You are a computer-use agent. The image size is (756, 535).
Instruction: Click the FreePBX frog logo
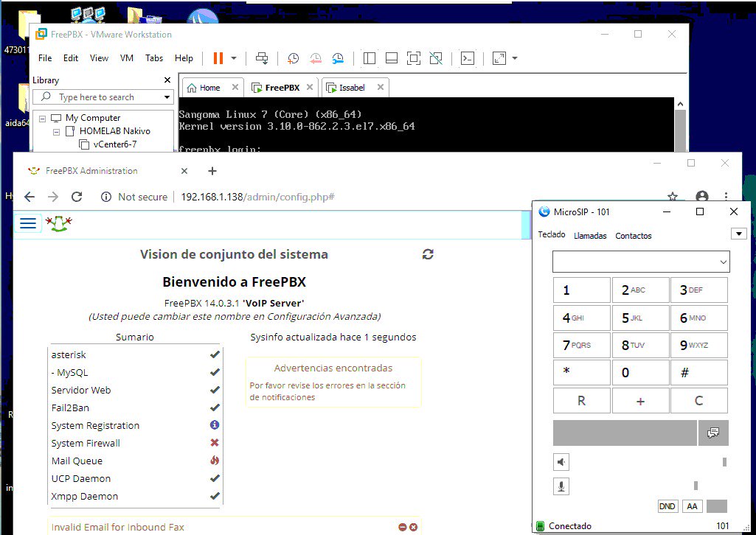pos(59,223)
